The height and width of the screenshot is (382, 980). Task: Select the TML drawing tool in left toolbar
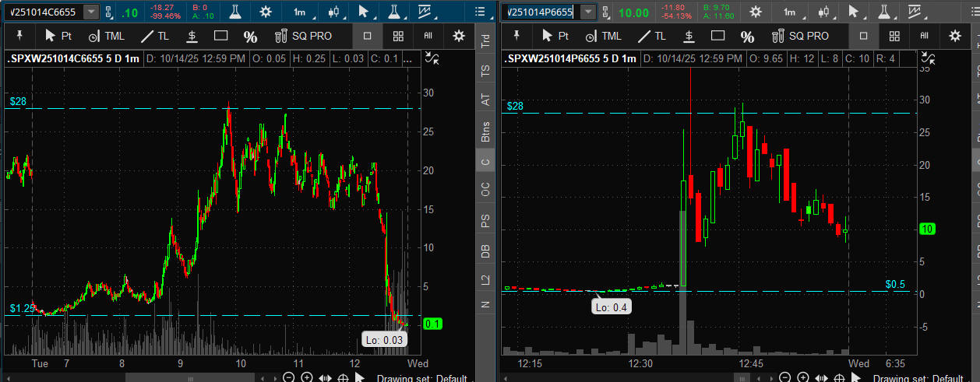106,36
